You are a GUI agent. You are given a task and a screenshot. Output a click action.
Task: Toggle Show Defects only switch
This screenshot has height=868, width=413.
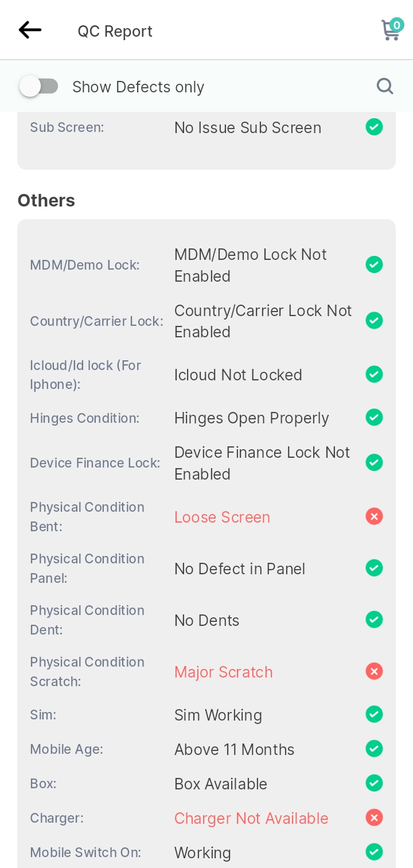tap(39, 87)
